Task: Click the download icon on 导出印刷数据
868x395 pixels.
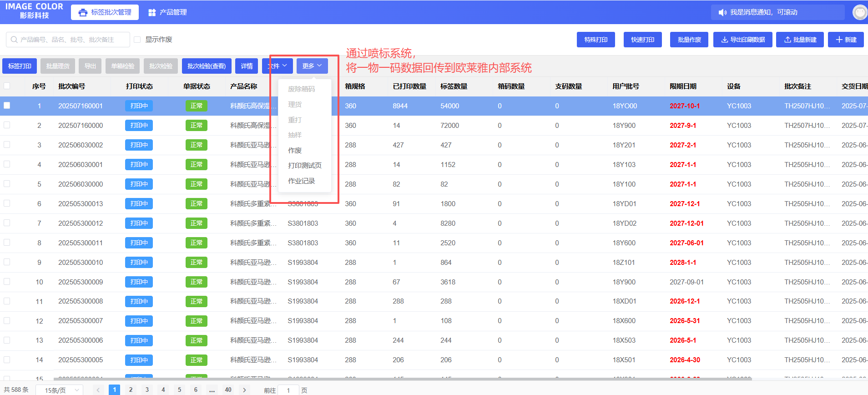Action: [724, 40]
